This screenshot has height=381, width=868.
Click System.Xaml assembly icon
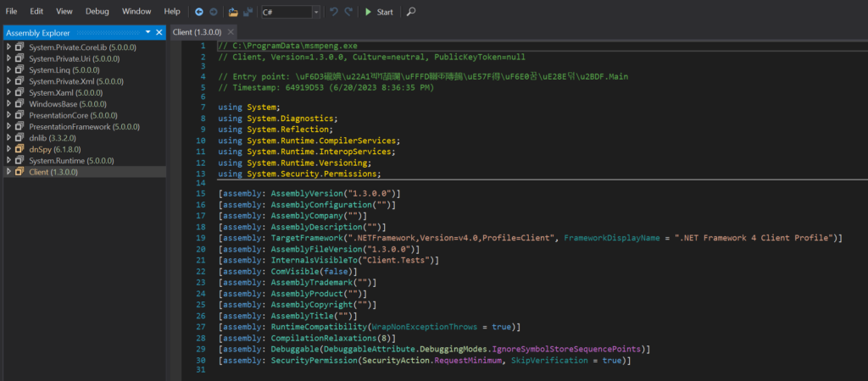coord(20,92)
